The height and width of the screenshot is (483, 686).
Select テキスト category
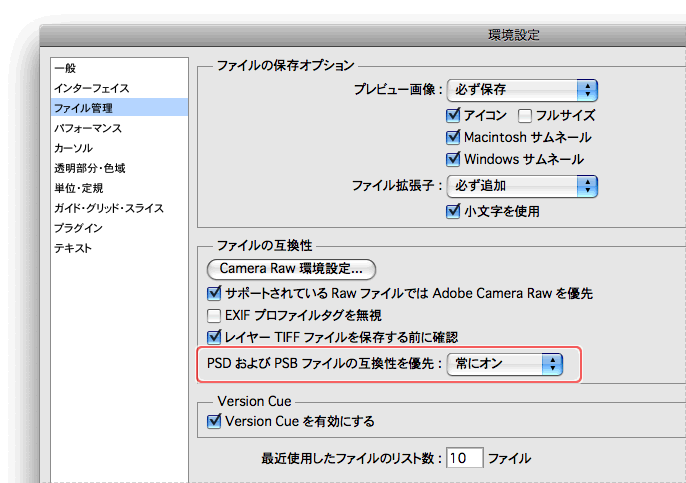(119, 248)
